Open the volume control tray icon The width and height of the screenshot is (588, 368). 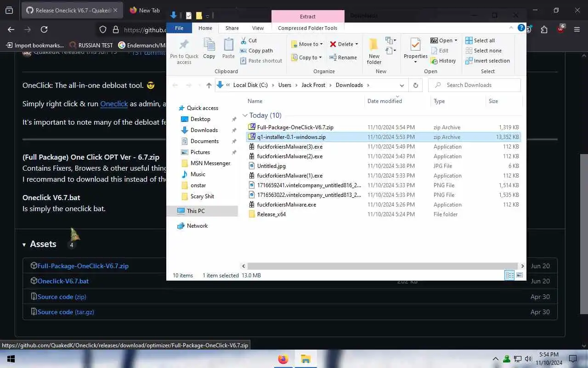click(x=528, y=359)
